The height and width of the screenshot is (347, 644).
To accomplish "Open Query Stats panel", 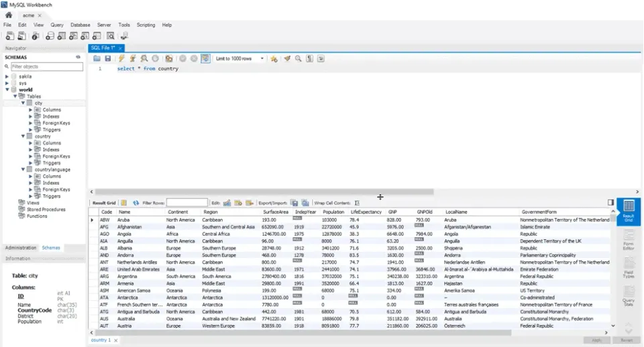I will 629,295.
